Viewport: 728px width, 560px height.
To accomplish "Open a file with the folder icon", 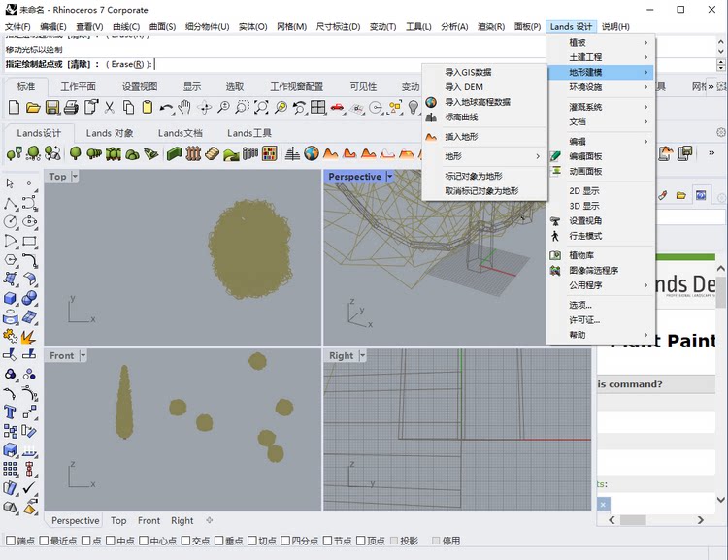I will 32,108.
